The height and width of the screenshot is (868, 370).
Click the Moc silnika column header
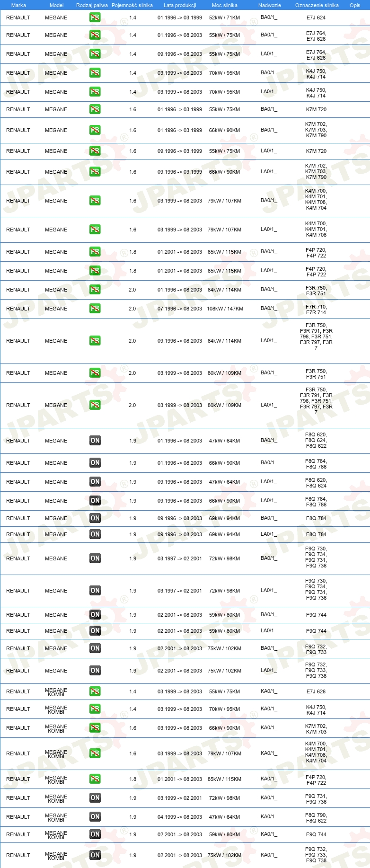click(x=225, y=5)
